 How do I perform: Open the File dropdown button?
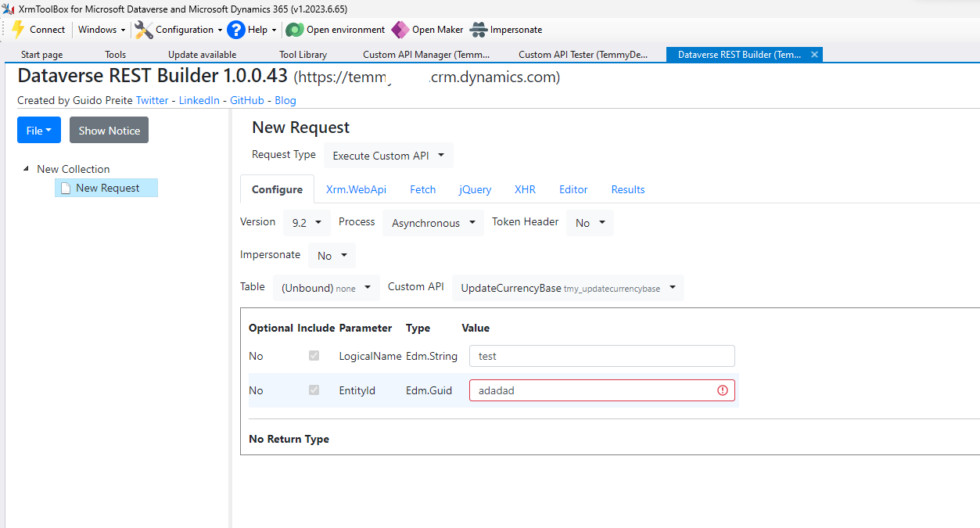[39, 131]
